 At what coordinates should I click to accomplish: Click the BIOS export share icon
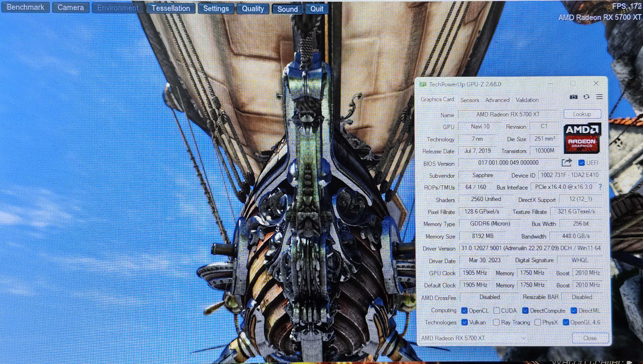point(566,163)
